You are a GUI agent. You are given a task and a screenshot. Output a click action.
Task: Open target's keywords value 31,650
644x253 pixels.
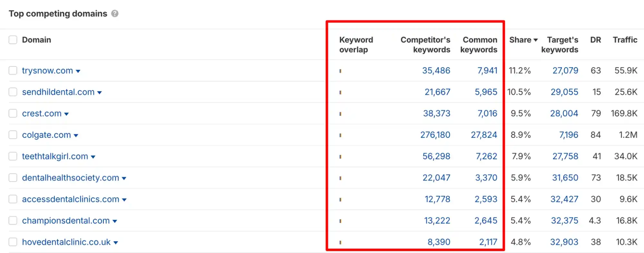pos(565,178)
